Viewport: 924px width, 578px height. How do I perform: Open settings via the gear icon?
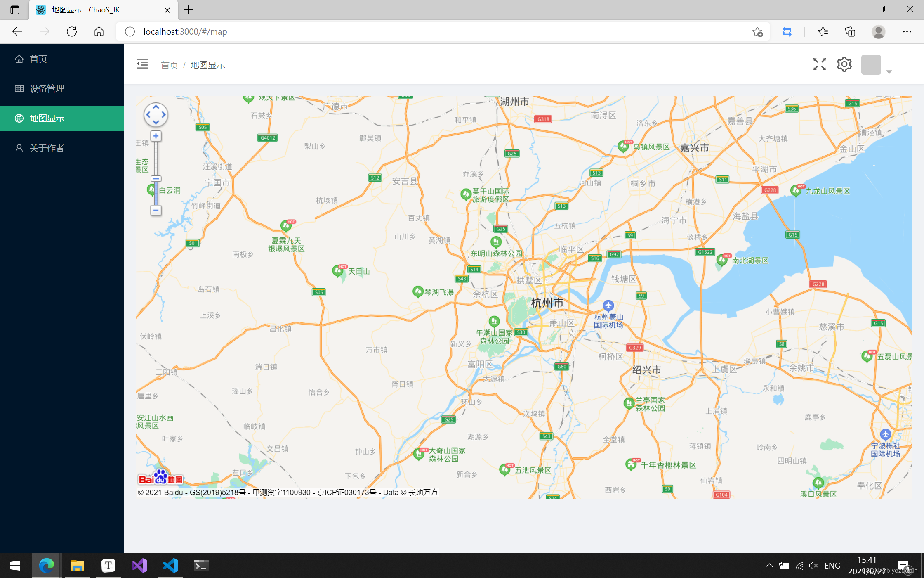coord(844,64)
